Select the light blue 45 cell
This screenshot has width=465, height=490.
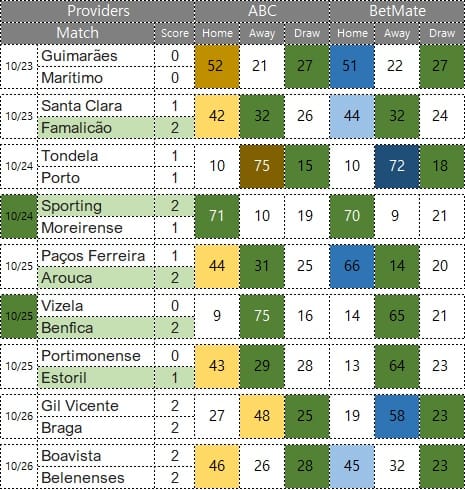[x=352, y=466]
